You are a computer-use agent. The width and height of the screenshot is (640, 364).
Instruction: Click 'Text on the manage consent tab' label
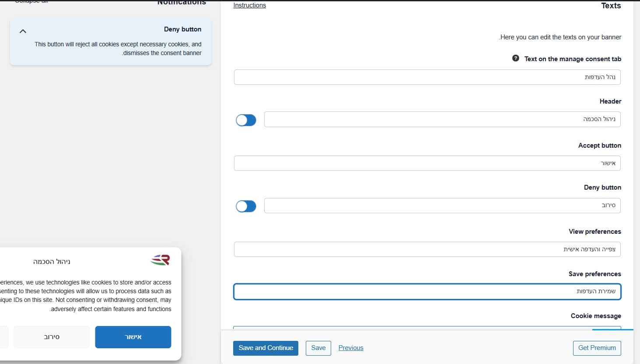pyautogui.click(x=573, y=59)
